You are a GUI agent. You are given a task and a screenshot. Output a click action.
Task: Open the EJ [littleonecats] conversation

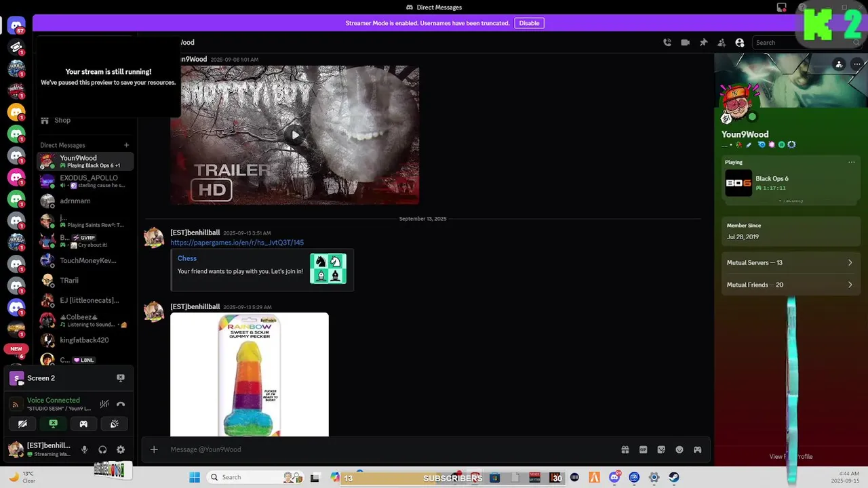coord(85,300)
